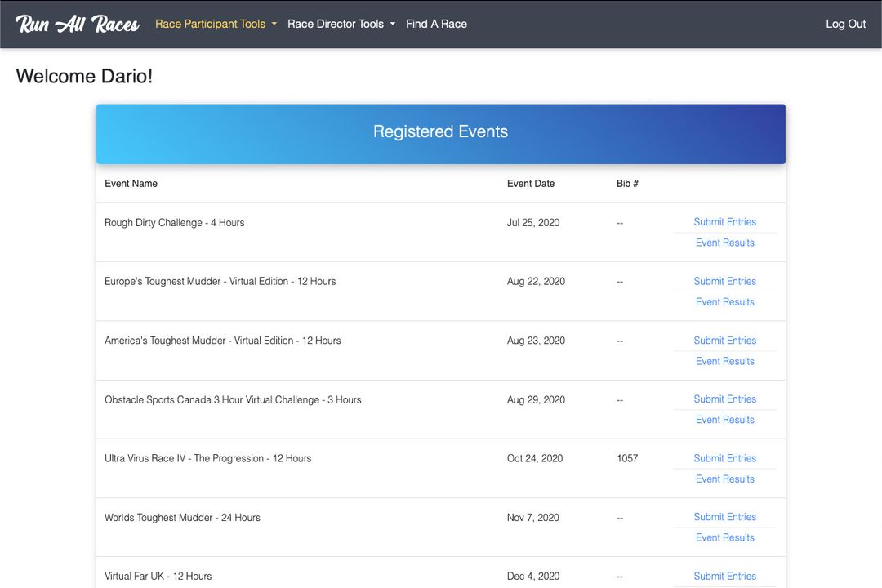This screenshot has width=882, height=588.
Task: Click the Run All Races logo
Action: click(75, 24)
